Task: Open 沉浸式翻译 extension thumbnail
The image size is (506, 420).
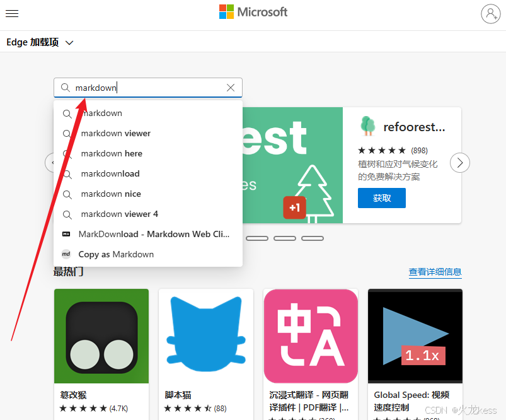Action: [x=311, y=336]
